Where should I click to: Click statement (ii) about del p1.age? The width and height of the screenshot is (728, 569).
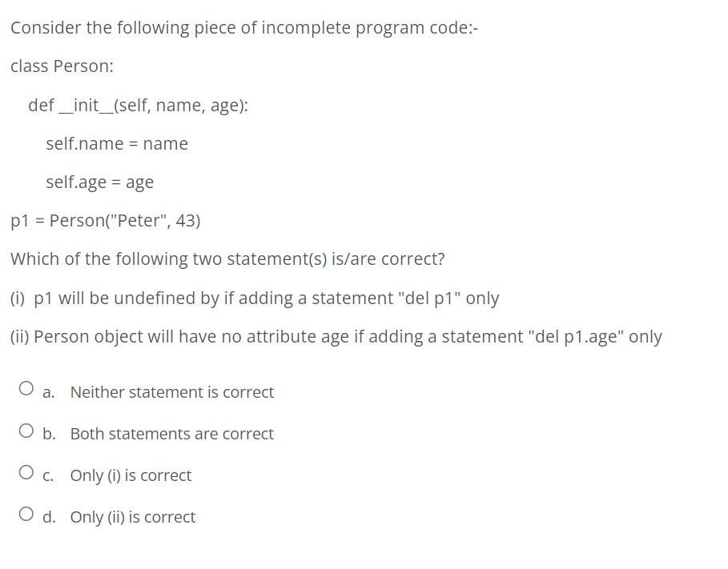[336, 336]
